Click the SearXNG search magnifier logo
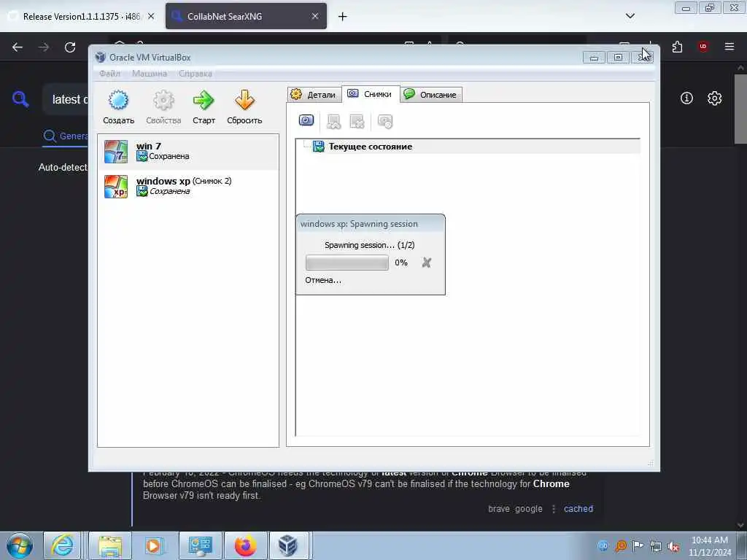747x560 pixels. [x=20, y=99]
